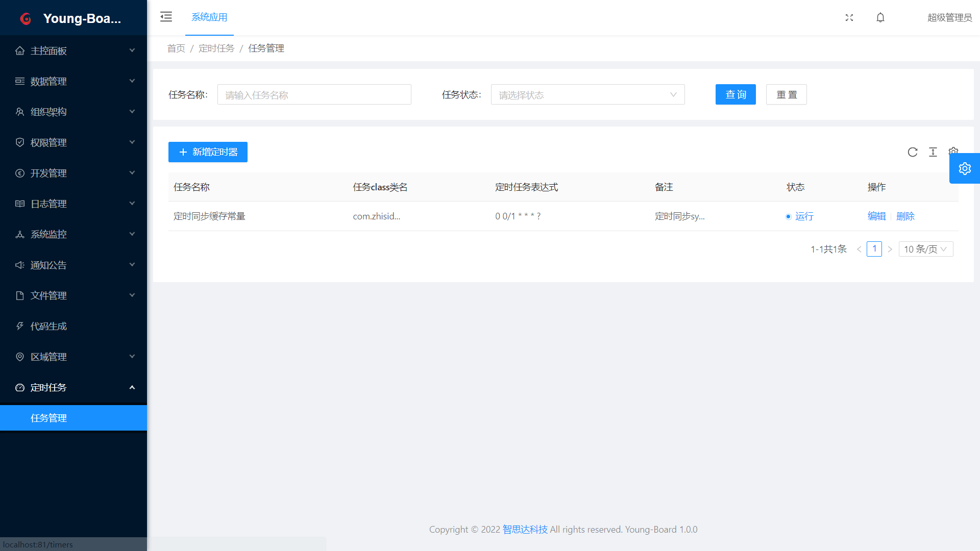This screenshot has width=980, height=551.
Task: Focus the 任务名称 input field
Action: [x=314, y=95]
